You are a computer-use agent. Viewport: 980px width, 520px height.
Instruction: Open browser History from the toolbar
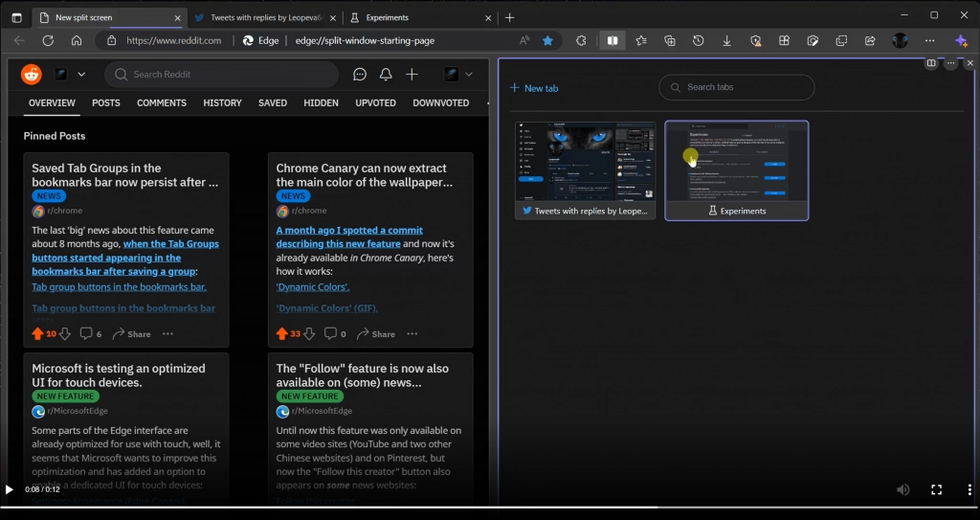699,40
